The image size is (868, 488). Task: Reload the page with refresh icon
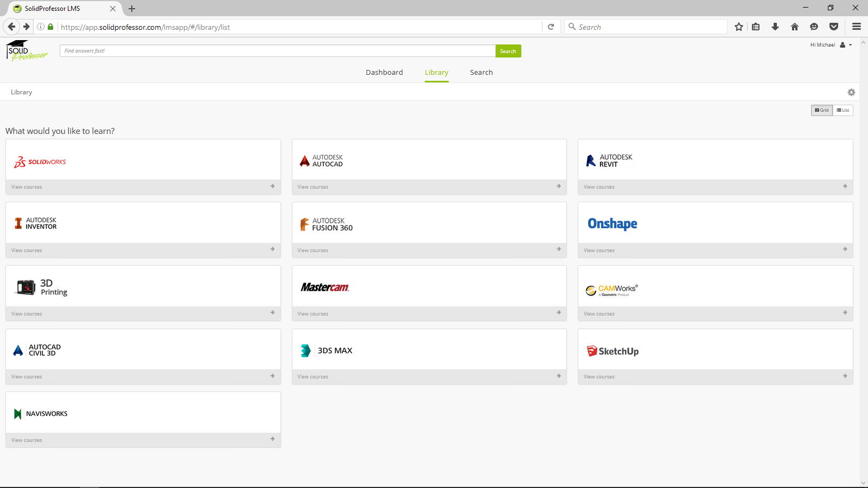tap(551, 27)
